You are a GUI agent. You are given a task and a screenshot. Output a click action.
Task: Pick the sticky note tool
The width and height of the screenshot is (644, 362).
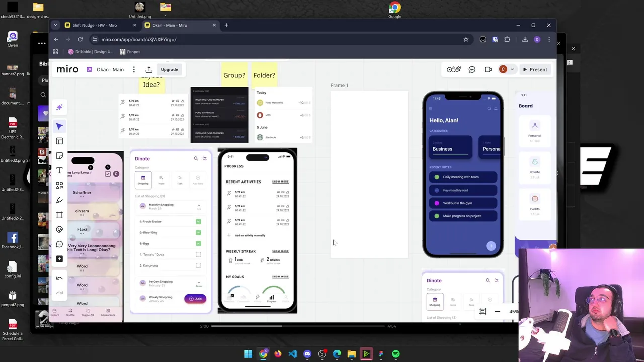(59, 156)
